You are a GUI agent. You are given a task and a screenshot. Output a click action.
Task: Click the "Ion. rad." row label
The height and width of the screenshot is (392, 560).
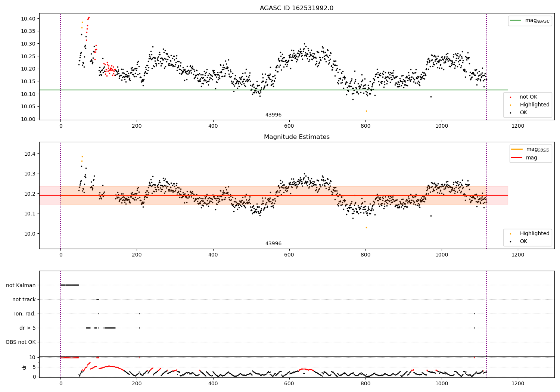point(25,314)
